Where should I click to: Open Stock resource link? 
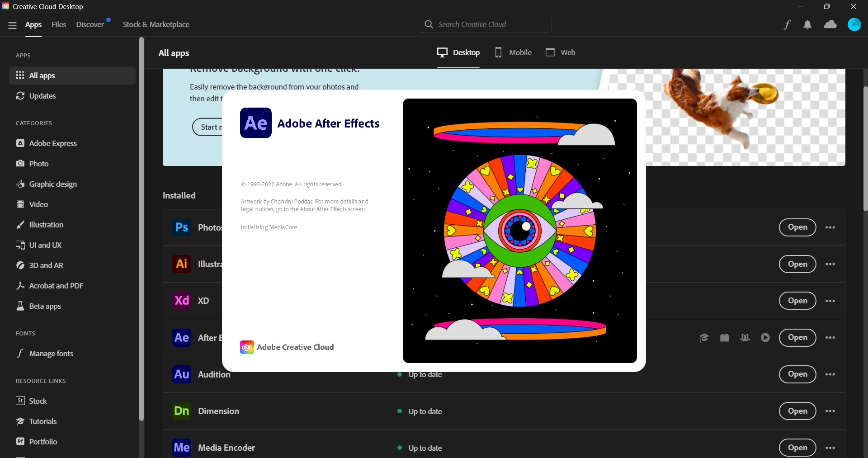[72, 401]
